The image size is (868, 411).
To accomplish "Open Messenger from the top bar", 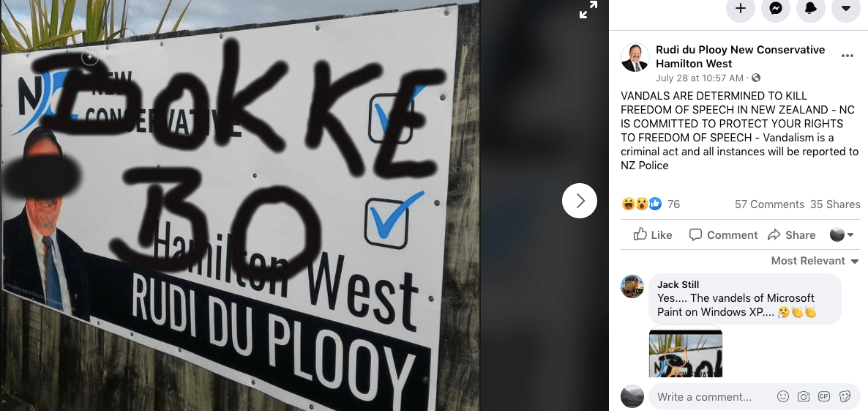I will tap(776, 8).
